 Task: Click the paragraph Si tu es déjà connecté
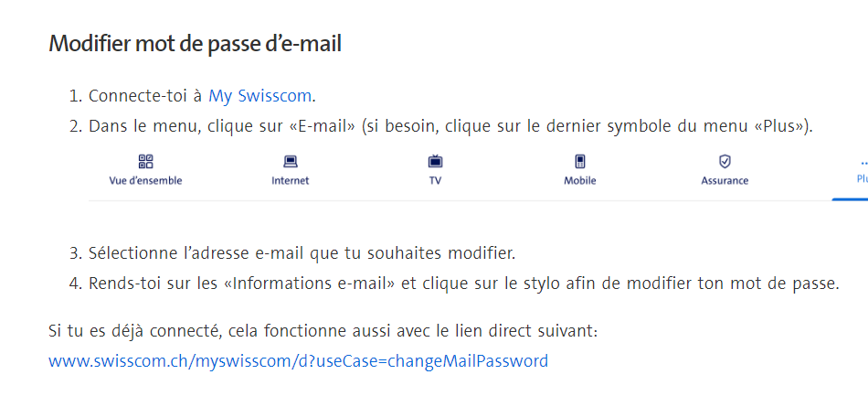tap(323, 330)
